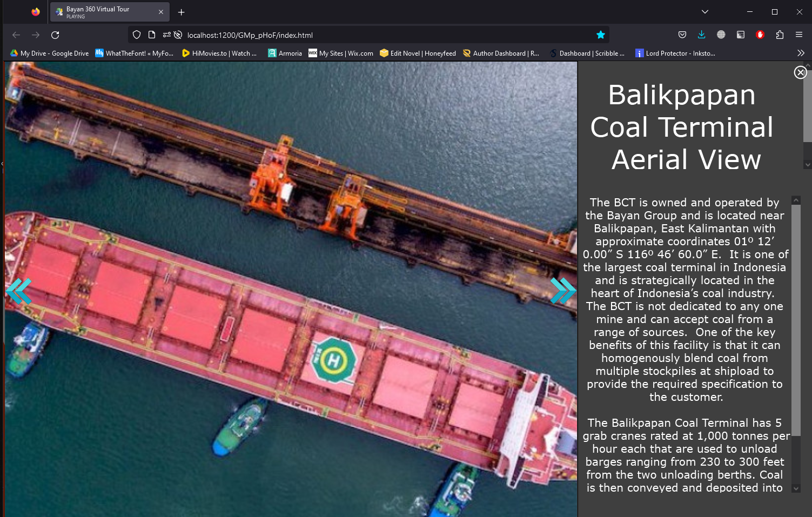Open a new tab

point(182,12)
